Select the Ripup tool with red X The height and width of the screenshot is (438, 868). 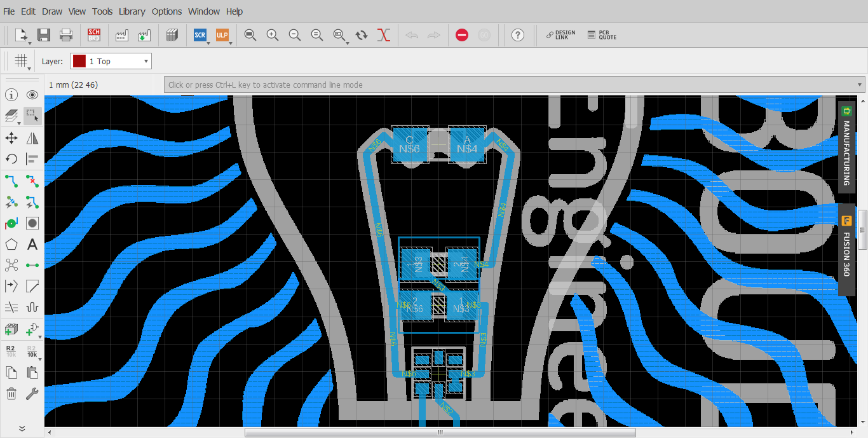[x=32, y=181]
